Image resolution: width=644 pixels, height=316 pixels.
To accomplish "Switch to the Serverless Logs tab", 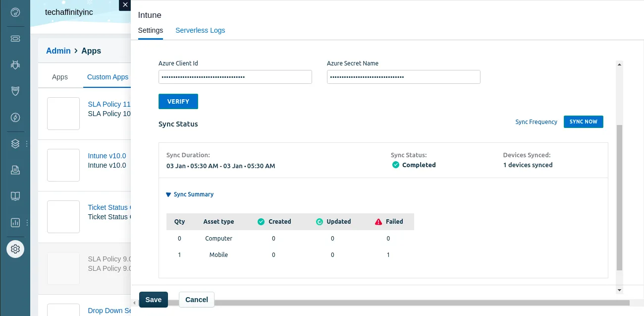I will tap(200, 30).
